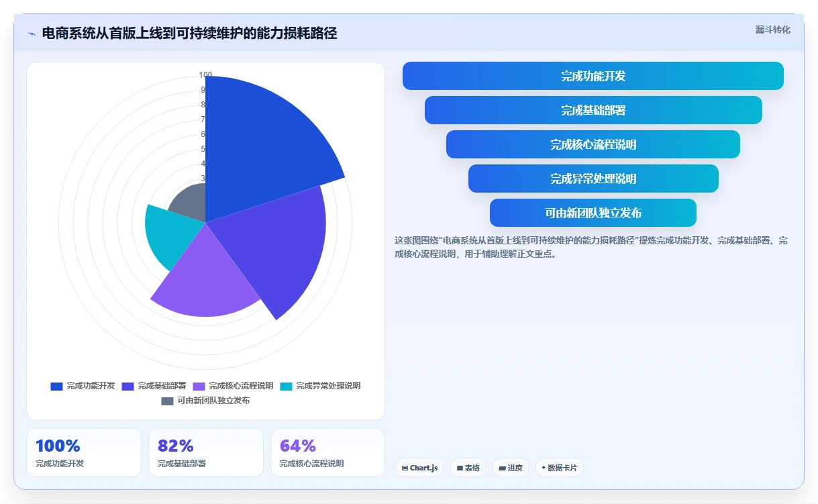Viewport: 818px width, 504px height.
Task: Click the 数据卡片 tag
Action: click(x=560, y=468)
